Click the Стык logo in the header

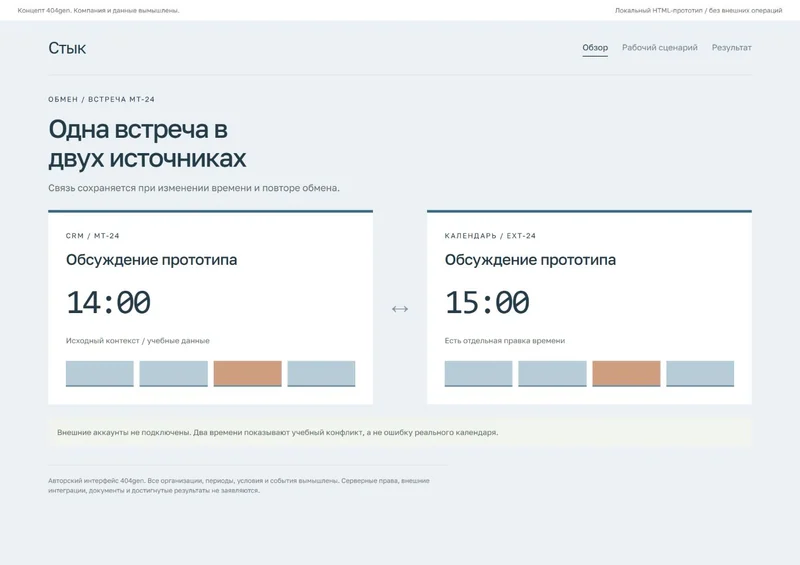(67, 48)
